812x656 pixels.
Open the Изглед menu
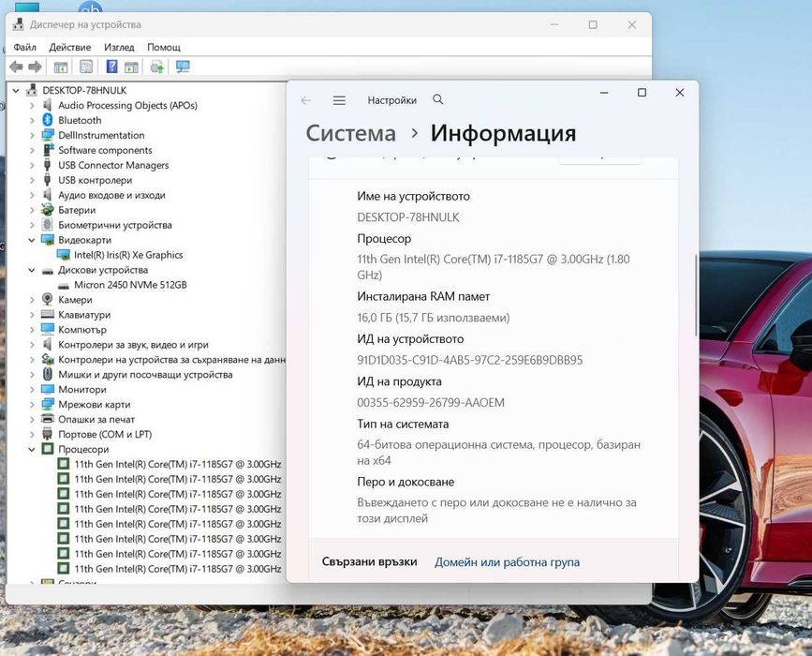click(119, 47)
